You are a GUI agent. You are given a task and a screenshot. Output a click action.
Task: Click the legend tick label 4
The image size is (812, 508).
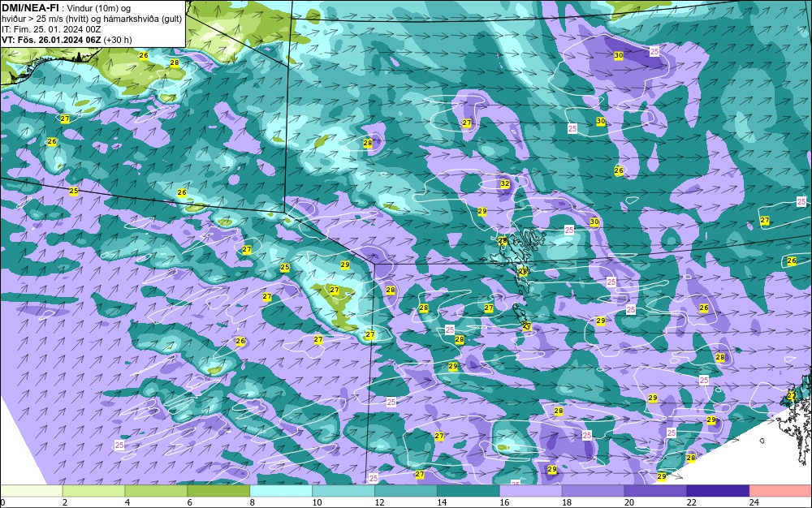pos(127,502)
